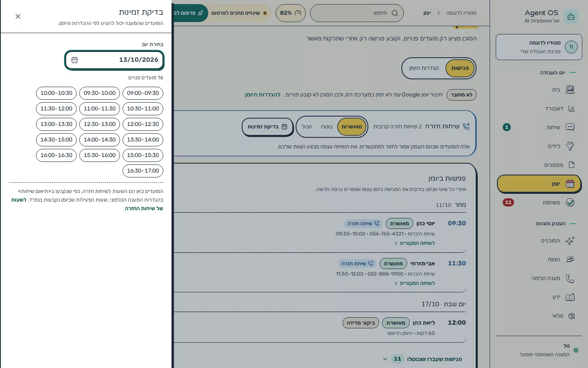The width and height of the screenshot is (588, 368).
Task: Open מלאי boxes icon in sidebar
Action: (x=571, y=316)
